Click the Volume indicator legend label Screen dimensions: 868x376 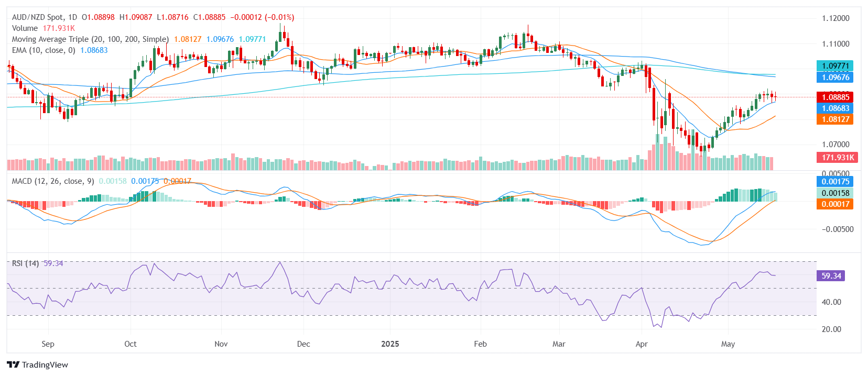tap(25, 28)
